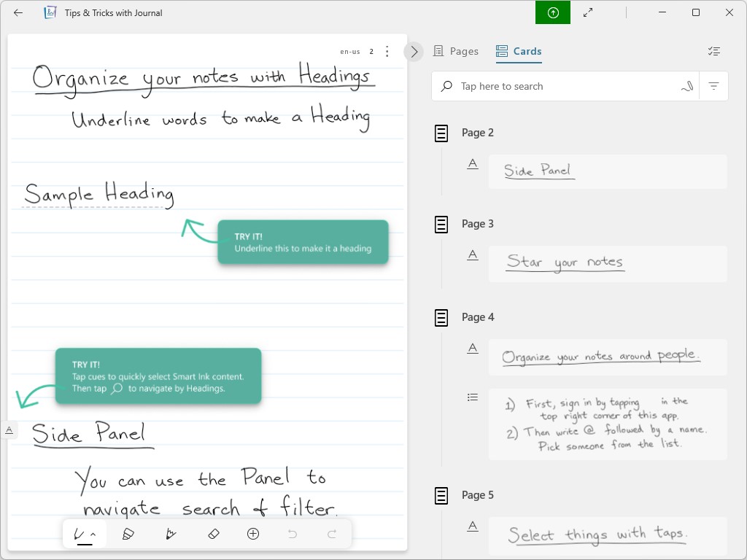Switch to the Pages tab
Screen dimensions: 747x560
(x=456, y=51)
